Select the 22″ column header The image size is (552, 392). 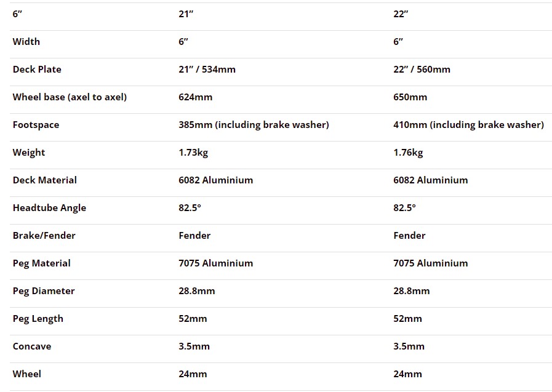pyautogui.click(x=401, y=14)
